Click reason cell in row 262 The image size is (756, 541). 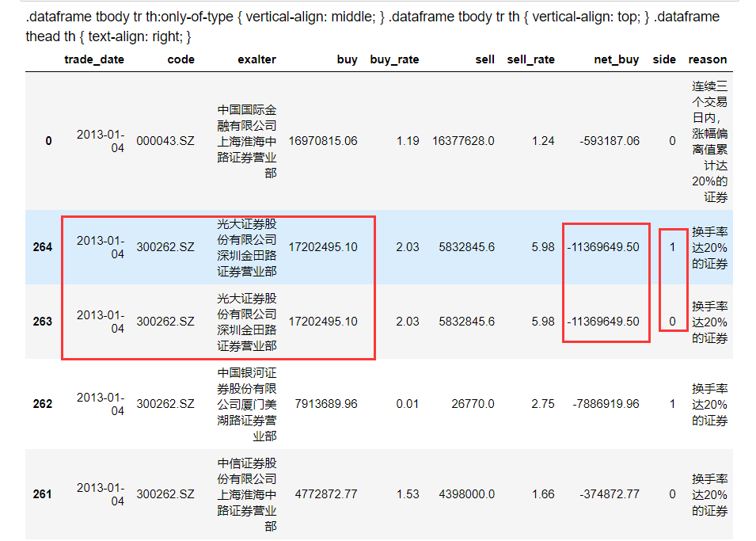(710, 405)
